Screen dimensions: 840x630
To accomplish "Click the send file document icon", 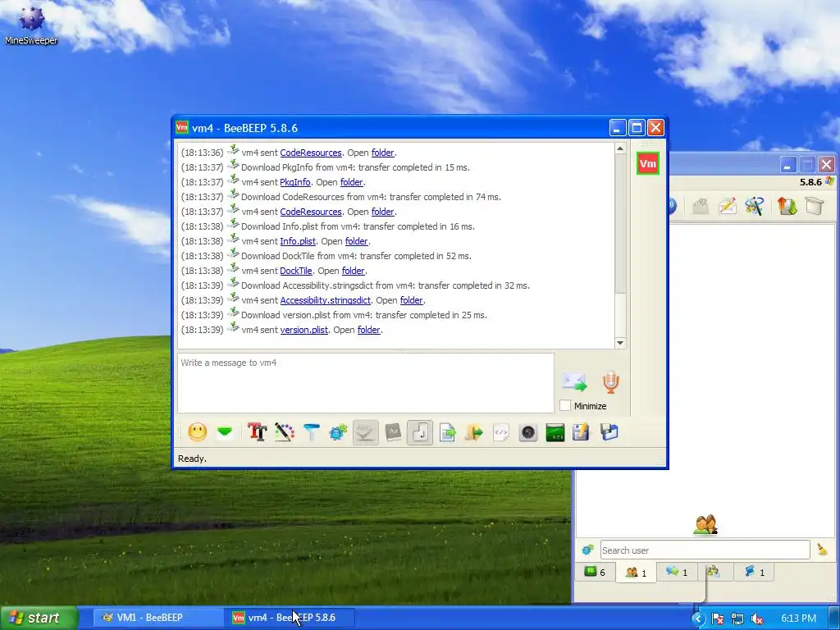I will (447, 432).
